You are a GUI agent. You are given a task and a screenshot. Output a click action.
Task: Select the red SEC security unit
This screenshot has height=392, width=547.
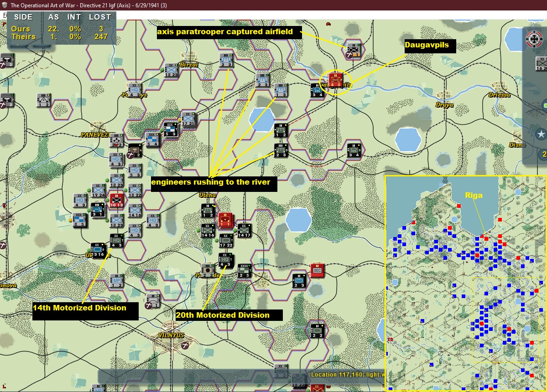(x=318, y=270)
